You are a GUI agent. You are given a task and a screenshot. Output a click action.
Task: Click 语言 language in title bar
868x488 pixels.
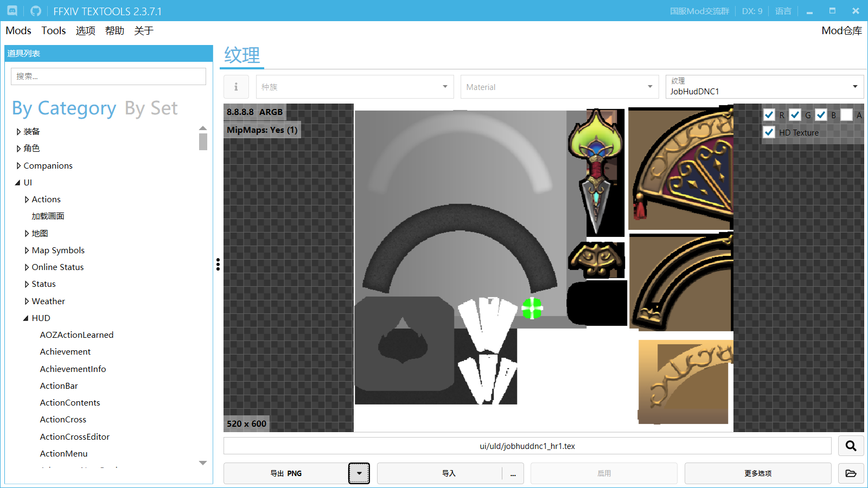point(783,11)
